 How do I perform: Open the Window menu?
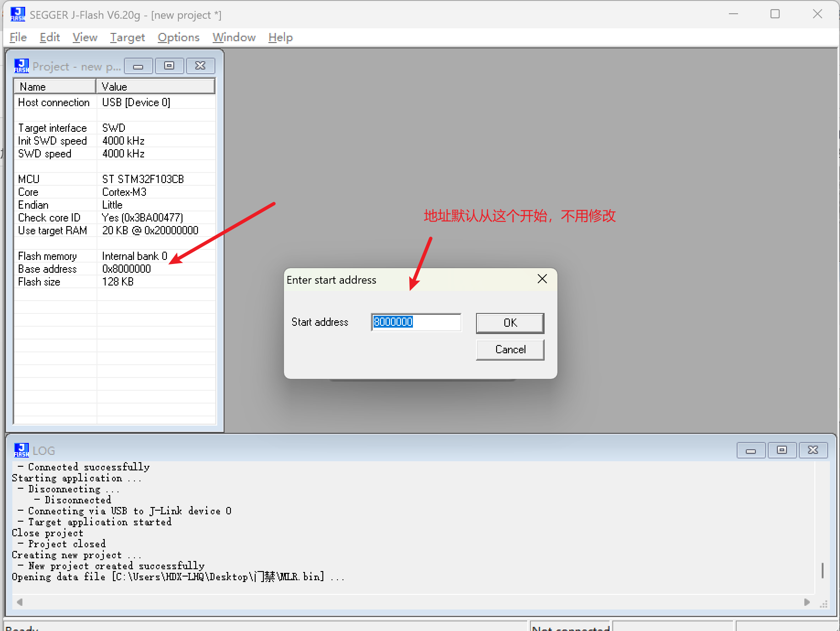(x=234, y=38)
